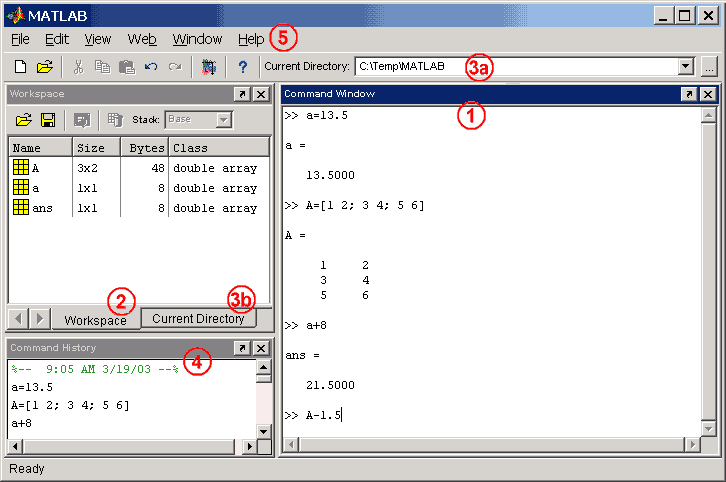726x482 pixels.
Task: Open Help with the question mark icon
Action: pos(243,67)
